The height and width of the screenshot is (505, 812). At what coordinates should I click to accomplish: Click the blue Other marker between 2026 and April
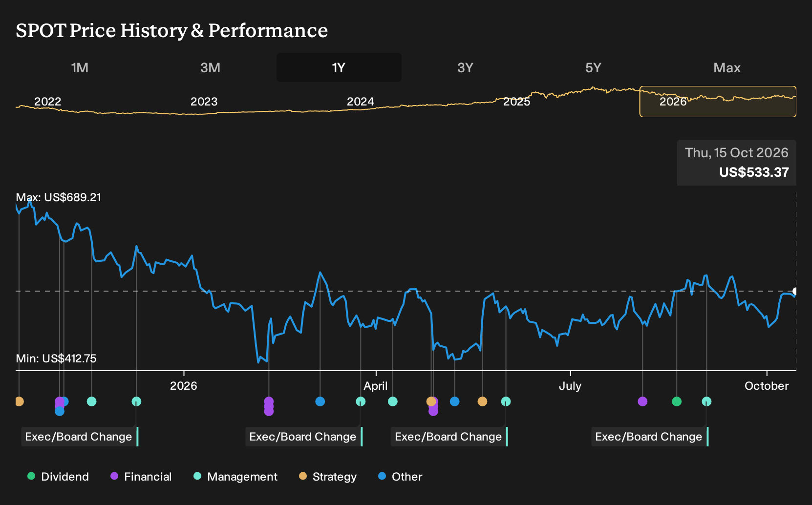[x=320, y=401]
